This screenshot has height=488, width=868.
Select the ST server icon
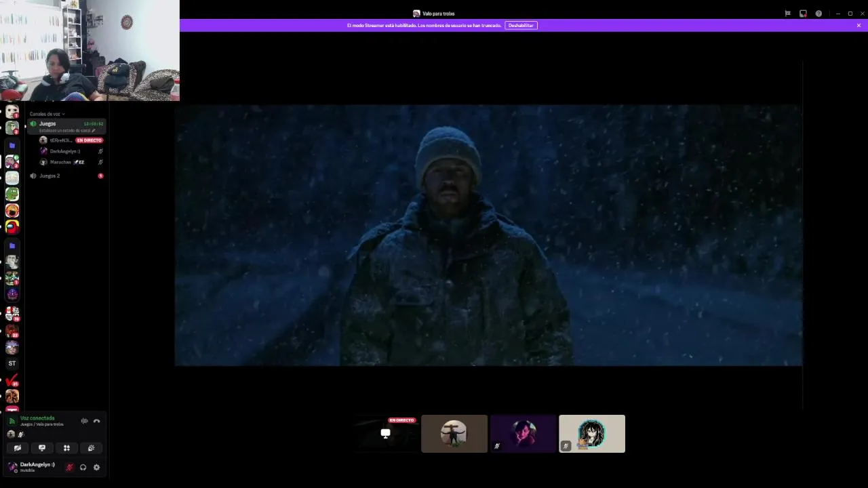[12, 363]
